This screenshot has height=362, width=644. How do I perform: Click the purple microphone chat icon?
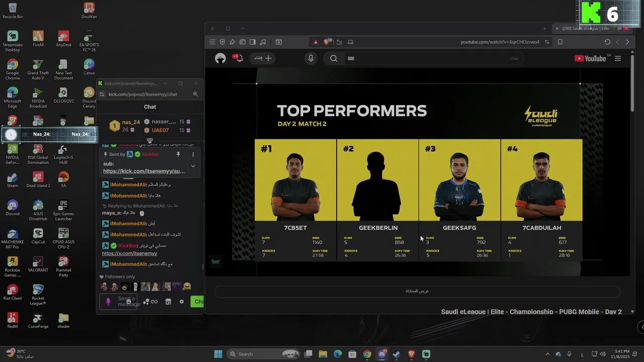[108, 302]
